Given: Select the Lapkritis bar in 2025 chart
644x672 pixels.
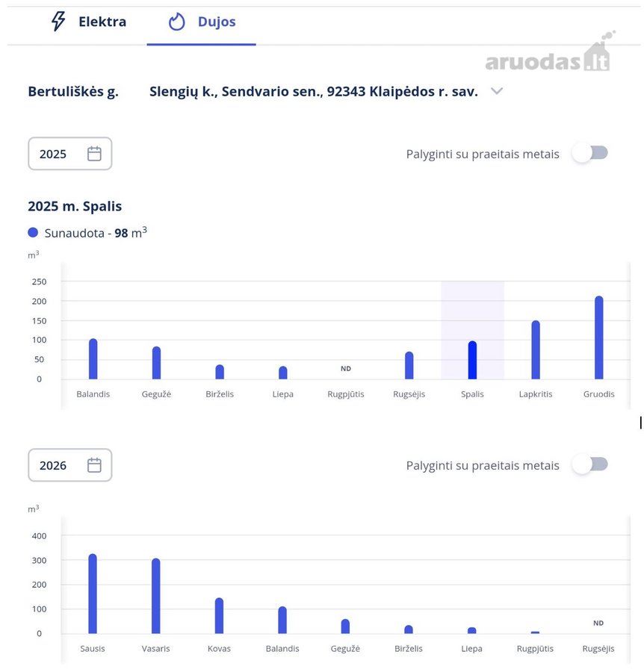Looking at the screenshot, I should (536, 349).
